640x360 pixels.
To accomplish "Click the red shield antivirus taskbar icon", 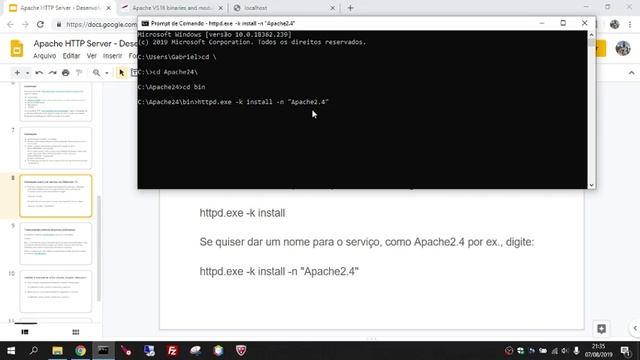I will 241,351.
